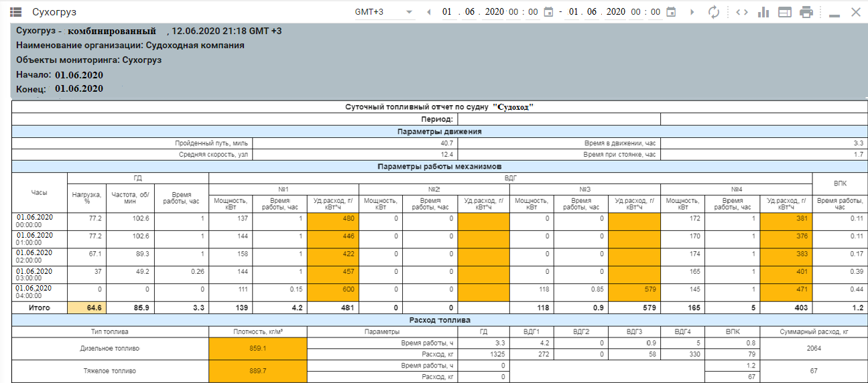Minimize the report panel
This screenshot has height=383, width=868.
(x=834, y=13)
